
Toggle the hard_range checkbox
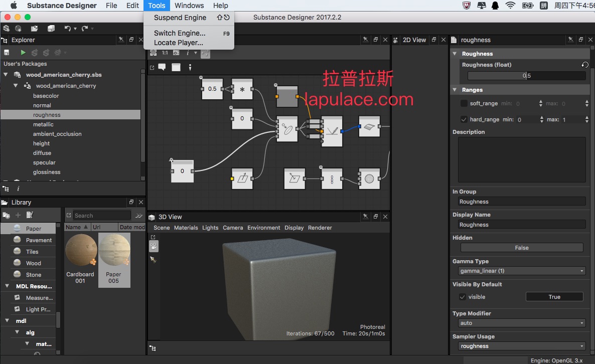pyautogui.click(x=464, y=119)
